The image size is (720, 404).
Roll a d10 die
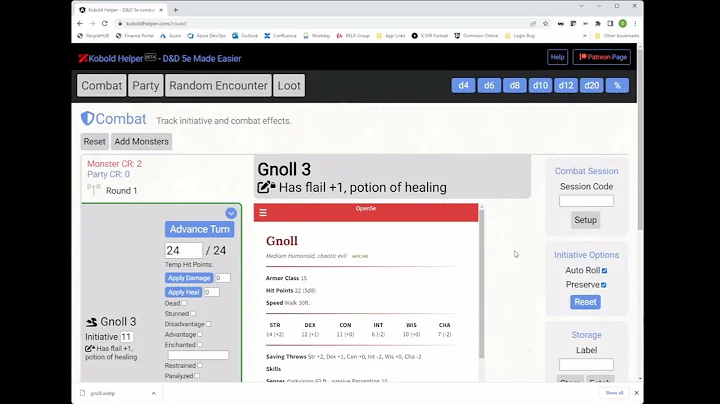click(540, 85)
